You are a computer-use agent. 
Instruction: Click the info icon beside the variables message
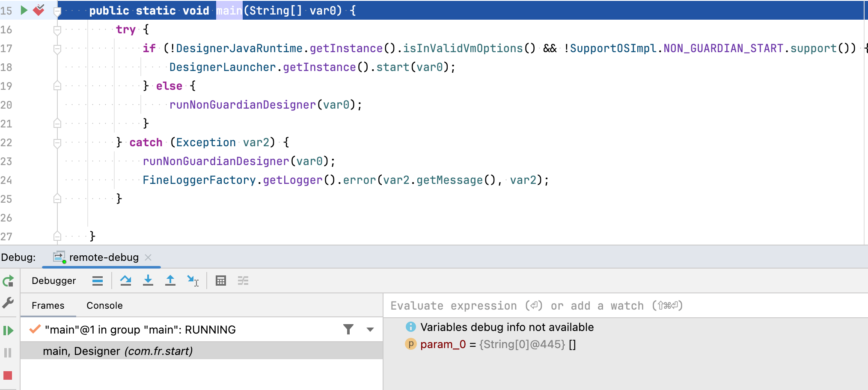[x=410, y=327]
